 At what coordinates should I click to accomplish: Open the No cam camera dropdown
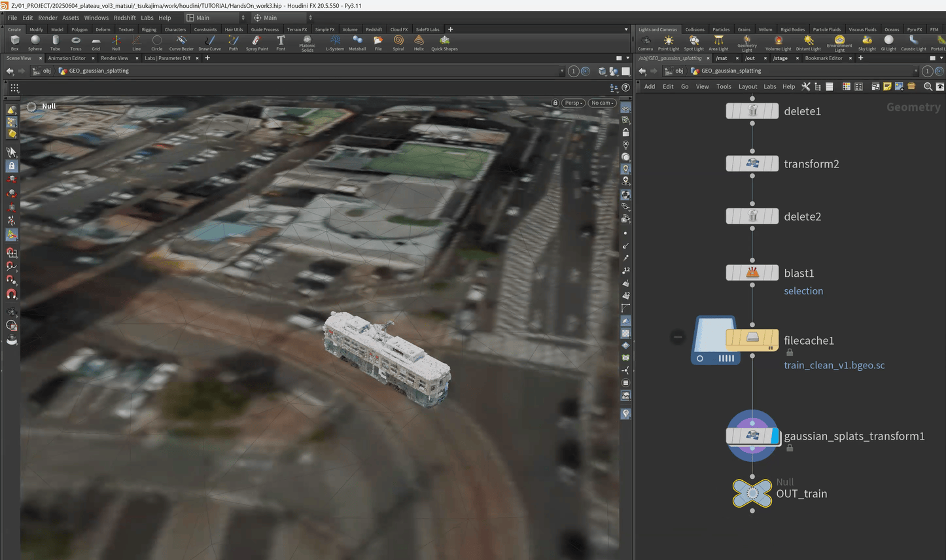point(602,103)
